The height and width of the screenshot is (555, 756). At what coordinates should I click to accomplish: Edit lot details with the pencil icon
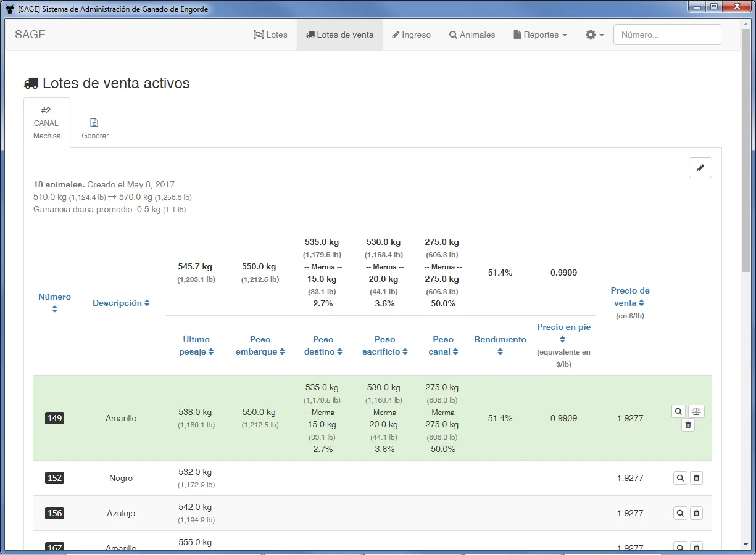point(700,167)
